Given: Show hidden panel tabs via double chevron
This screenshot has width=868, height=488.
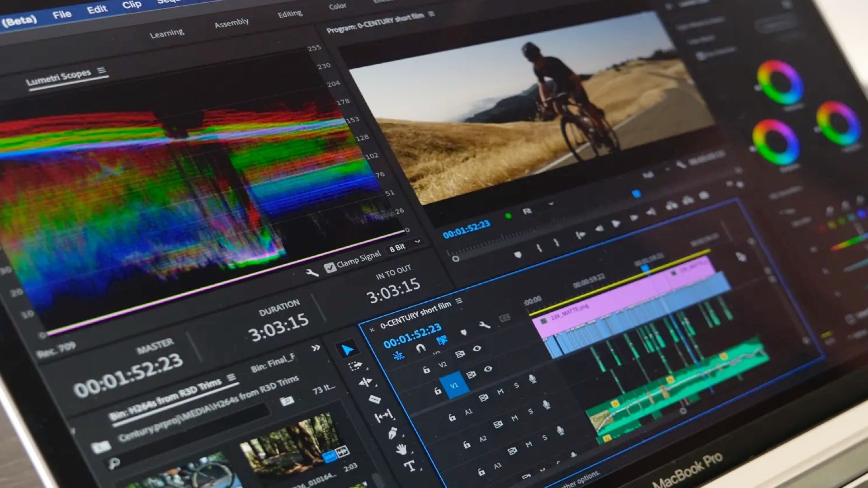Looking at the screenshot, I should [x=316, y=347].
